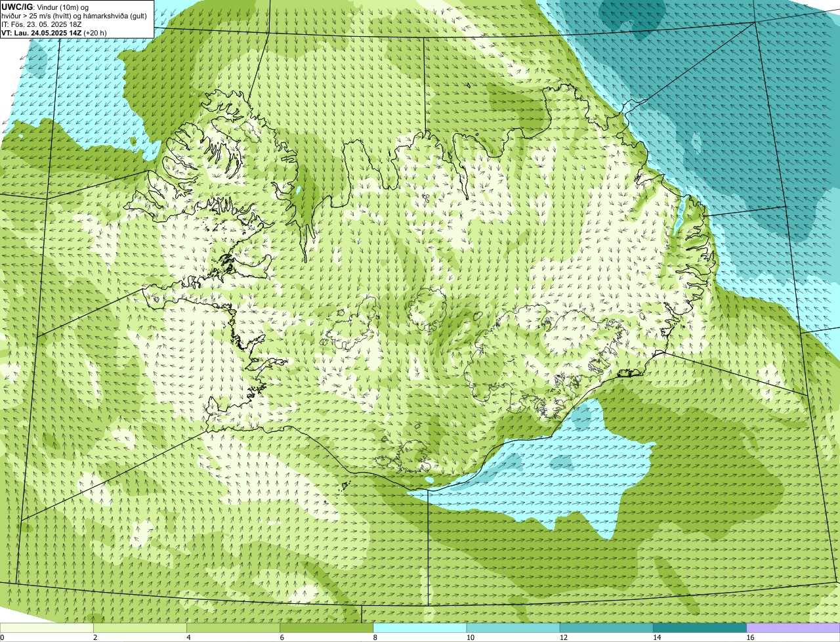Click the legend label '16'
The width and height of the screenshot is (840, 642).
[x=750, y=637]
